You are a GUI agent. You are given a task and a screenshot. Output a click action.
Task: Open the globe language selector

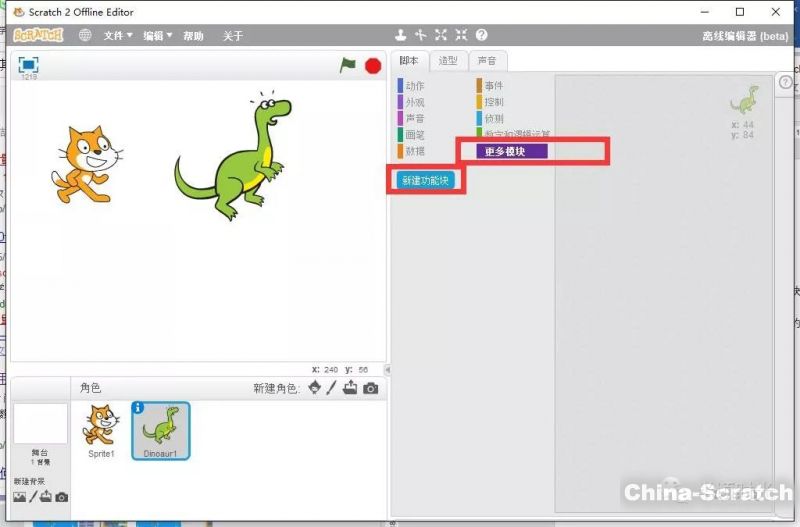85,36
